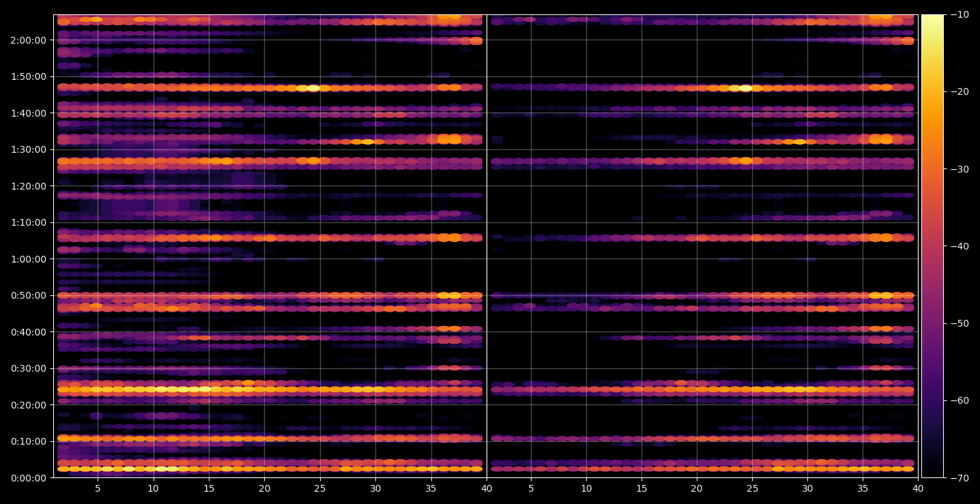This screenshot has width=980, height=504.
Task: Select the 10 tick label under the left plot
Action: point(153,489)
